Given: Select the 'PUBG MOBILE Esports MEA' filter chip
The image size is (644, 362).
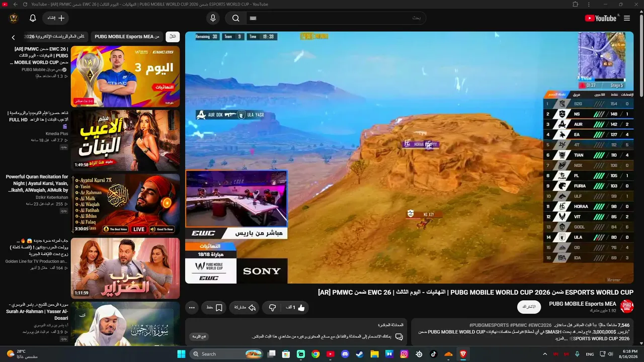Looking at the screenshot, I should pyautogui.click(x=127, y=37).
